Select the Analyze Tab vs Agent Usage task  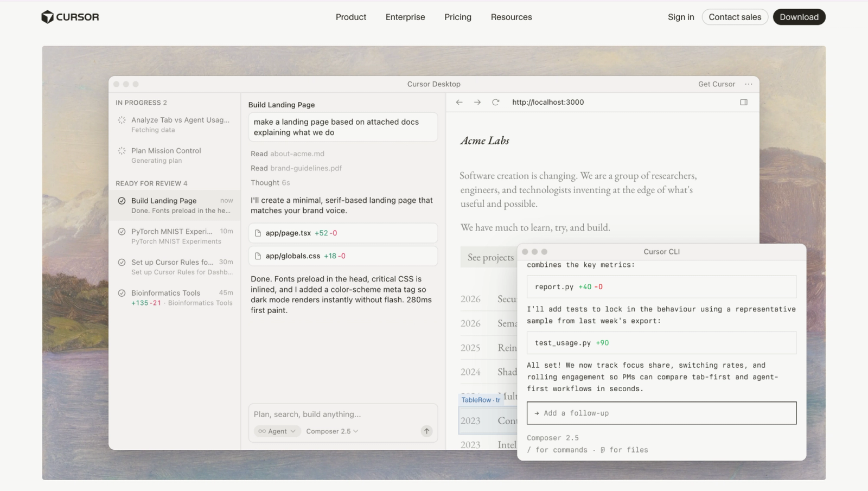175,125
